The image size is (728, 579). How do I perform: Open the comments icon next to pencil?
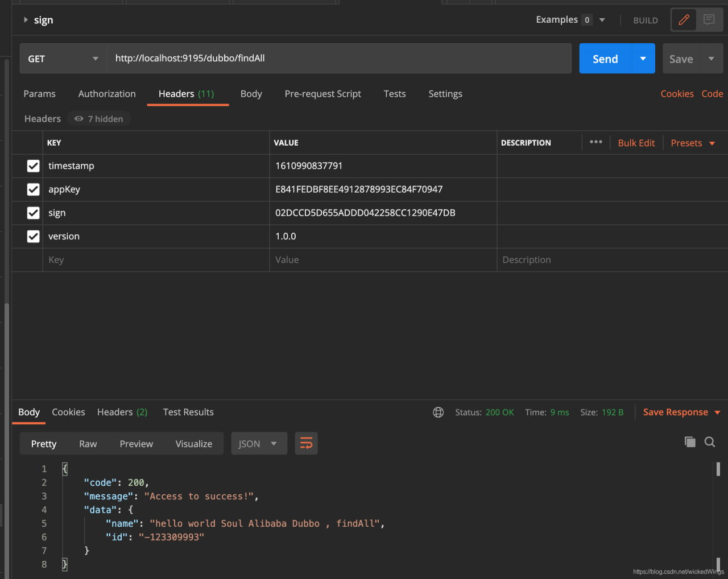pyautogui.click(x=709, y=20)
